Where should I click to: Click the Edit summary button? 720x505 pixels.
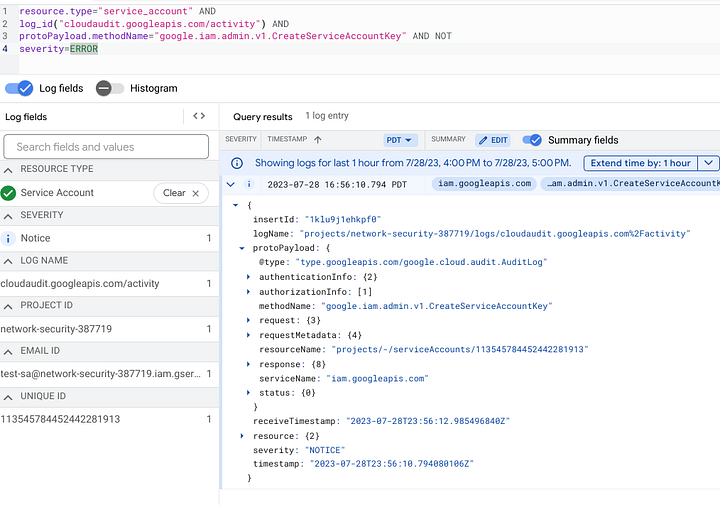point(492,140)
